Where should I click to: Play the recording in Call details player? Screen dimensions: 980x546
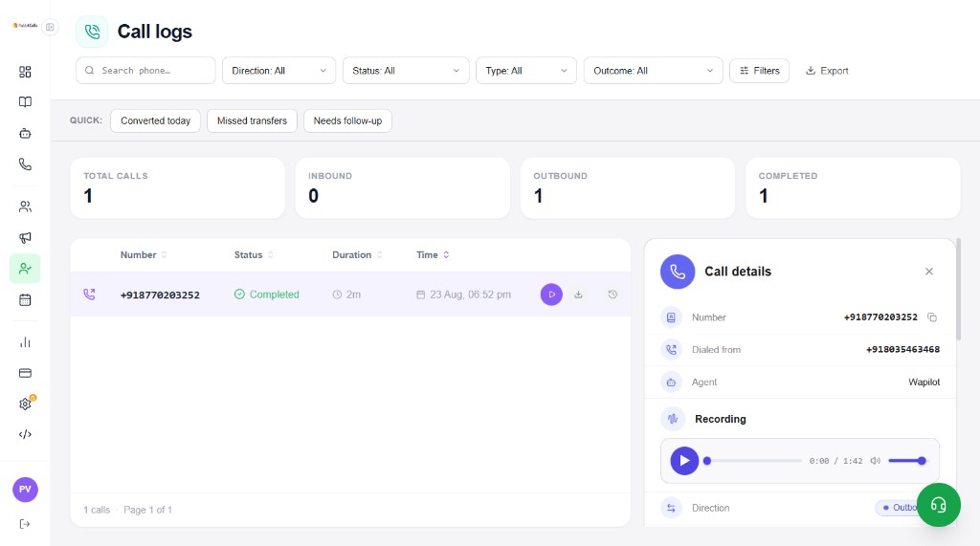pos(684,461)
